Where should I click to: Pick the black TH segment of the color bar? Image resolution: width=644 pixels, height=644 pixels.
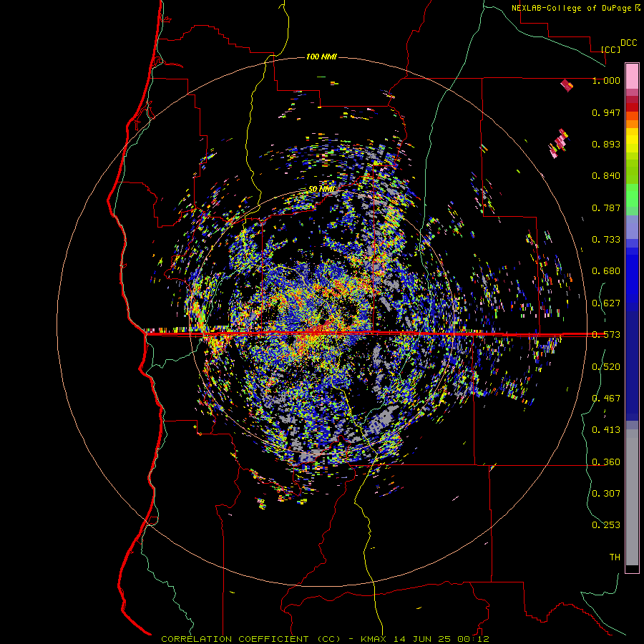click(632, 568)
